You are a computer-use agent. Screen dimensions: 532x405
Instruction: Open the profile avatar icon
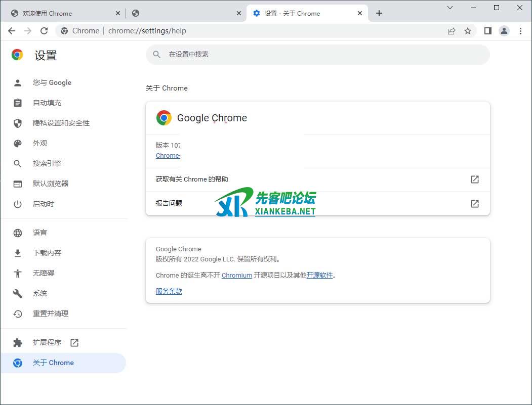504,31
